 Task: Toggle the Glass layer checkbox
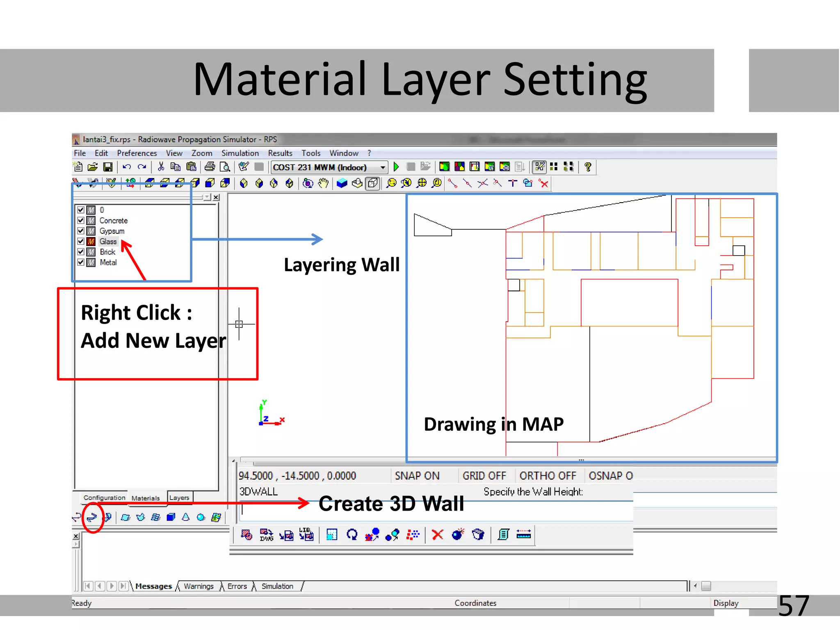pyautogui.click(x=81, y=242)
